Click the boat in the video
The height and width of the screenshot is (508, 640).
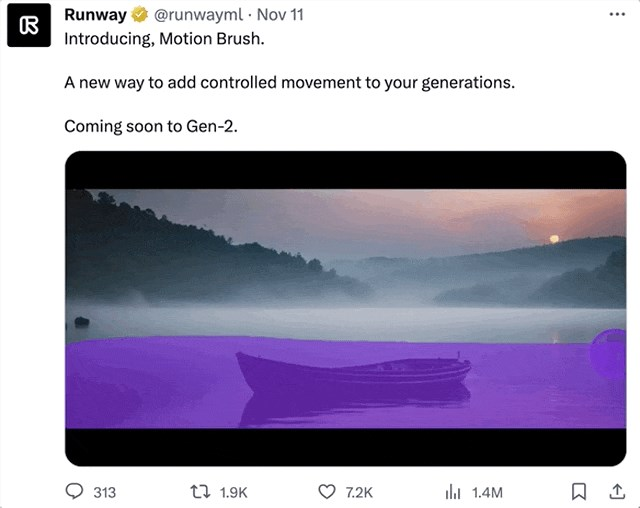tap(353, 373)
